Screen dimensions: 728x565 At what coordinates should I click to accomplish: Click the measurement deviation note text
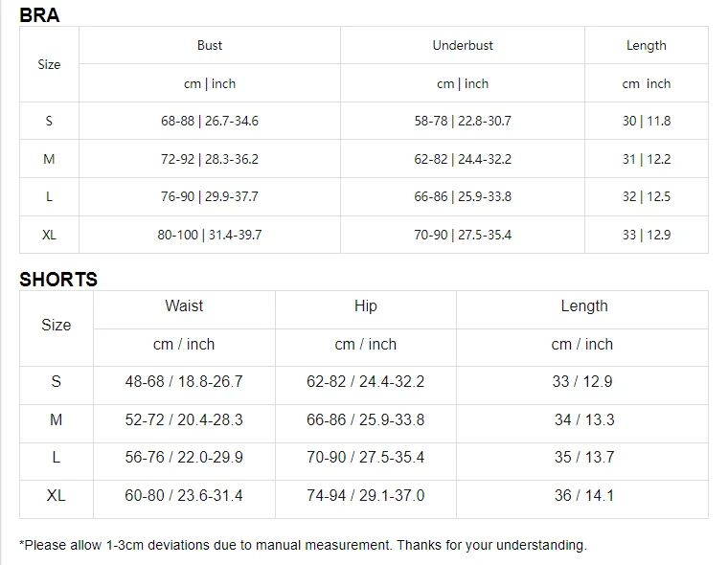[304, 545]
